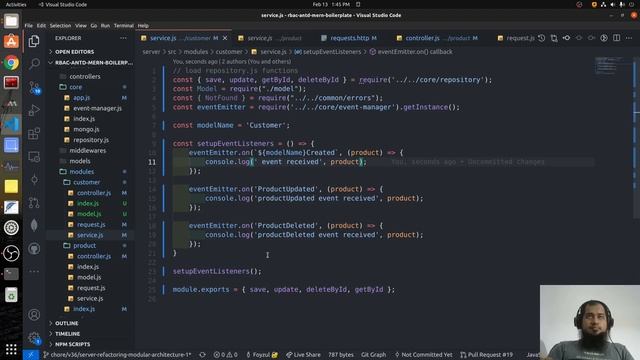Expand the Outline section
Screen dimensions: 640x360
pos(67,323)
